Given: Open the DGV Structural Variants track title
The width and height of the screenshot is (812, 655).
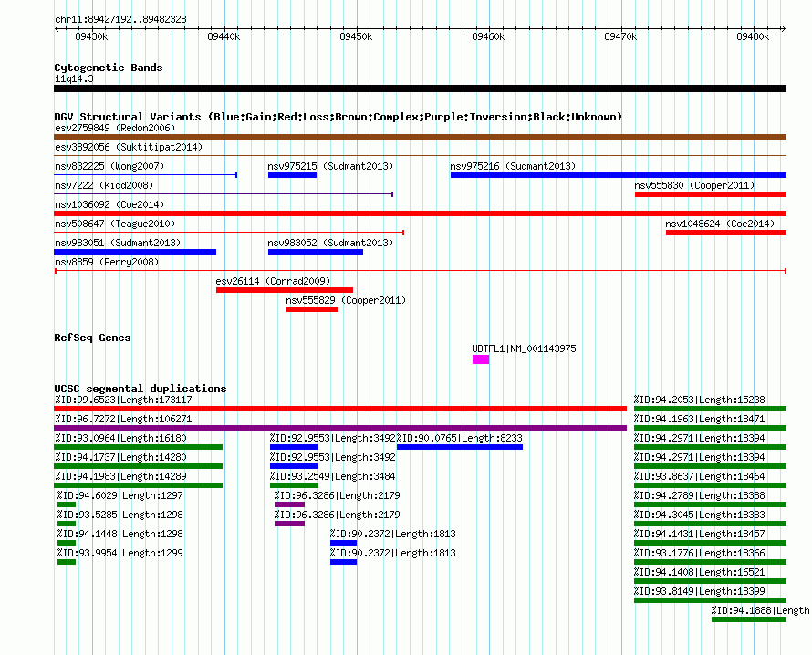Looking at the screenshot, I should (x=338, y=117).
